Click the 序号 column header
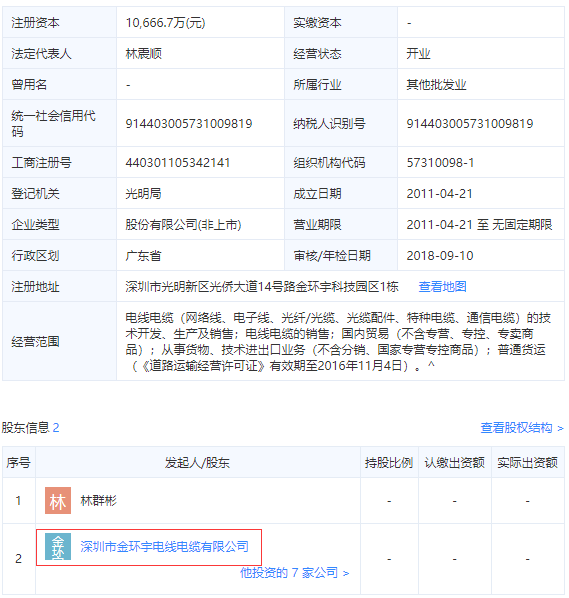 point(18,463)
